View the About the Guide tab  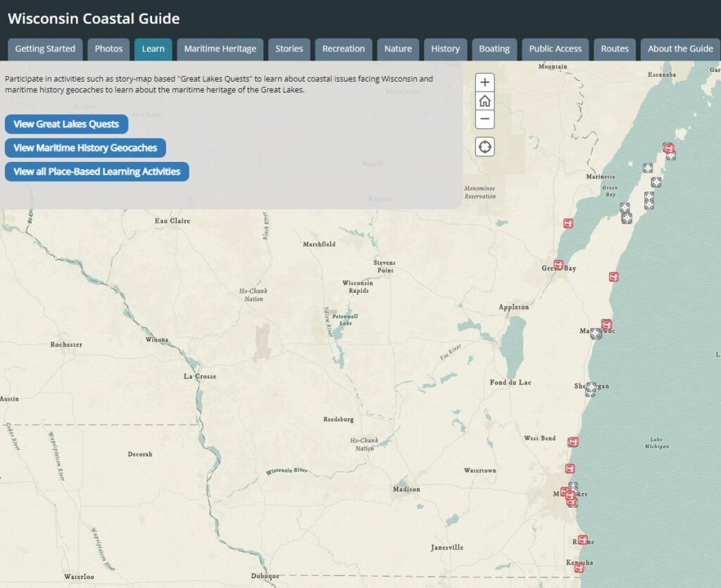pos(679,49)
